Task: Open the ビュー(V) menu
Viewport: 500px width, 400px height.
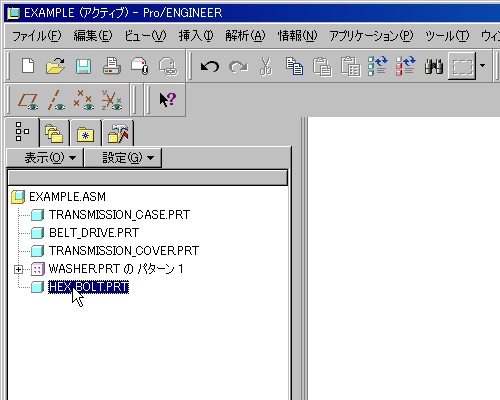Action: pos(145,36)
